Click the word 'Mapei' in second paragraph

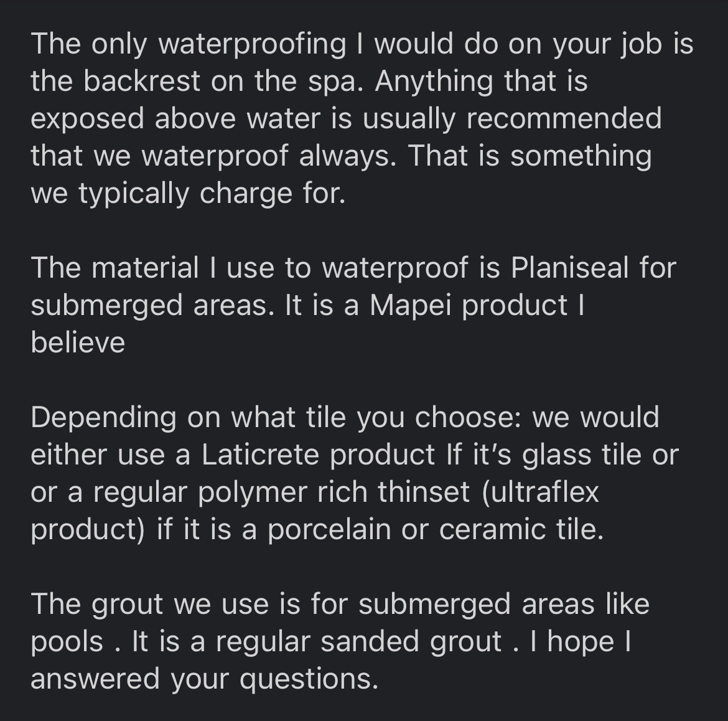(411, 306)
